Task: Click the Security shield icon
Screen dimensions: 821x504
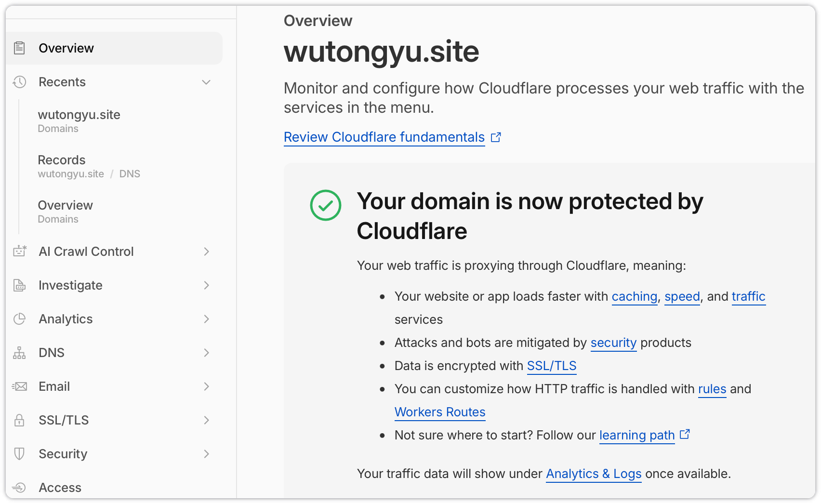Action: 19,454
